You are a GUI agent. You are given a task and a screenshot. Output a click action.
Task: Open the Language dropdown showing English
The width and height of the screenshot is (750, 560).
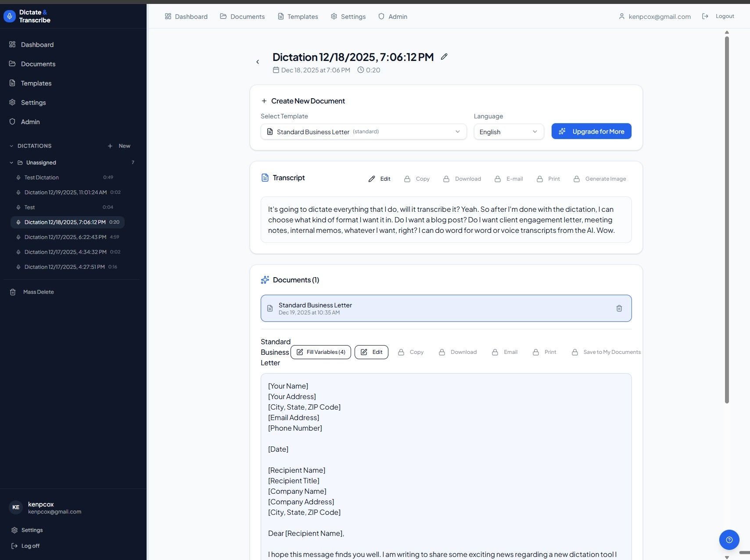click(508, 132)
